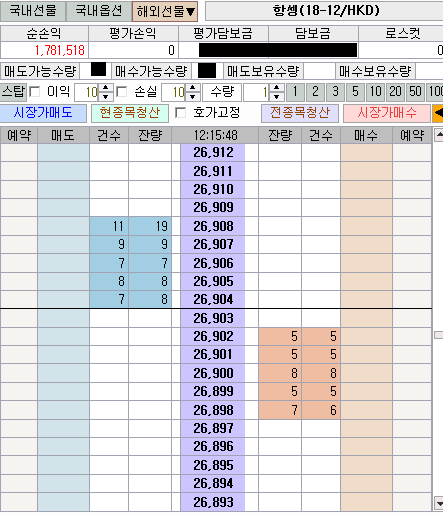Click the 시장가매도 button
The height and width of the screenshot is (514, 443).
pos(43,113)
